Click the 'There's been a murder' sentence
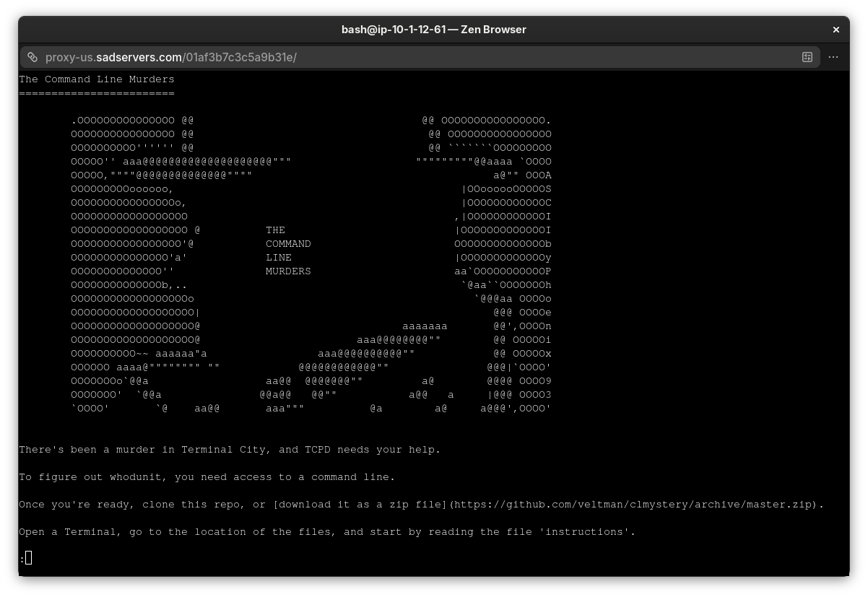 click(x=230, y=450)
